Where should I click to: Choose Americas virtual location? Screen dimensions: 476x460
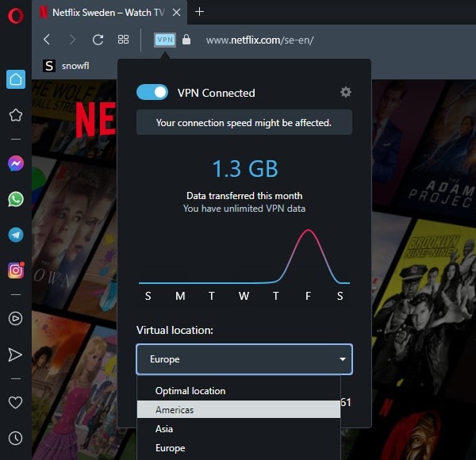pyautogui.click(x=239, y=409)
